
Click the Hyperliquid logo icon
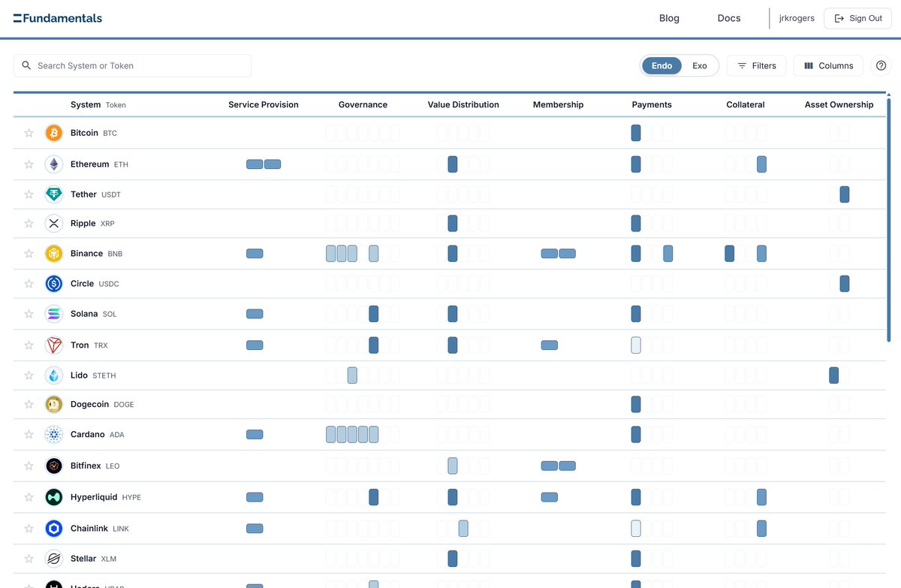coord(54,497)
